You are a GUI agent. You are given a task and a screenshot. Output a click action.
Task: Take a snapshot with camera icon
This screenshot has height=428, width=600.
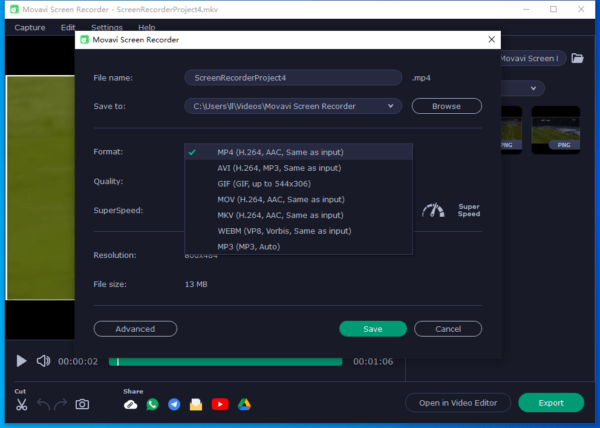(x=82, y=404)
